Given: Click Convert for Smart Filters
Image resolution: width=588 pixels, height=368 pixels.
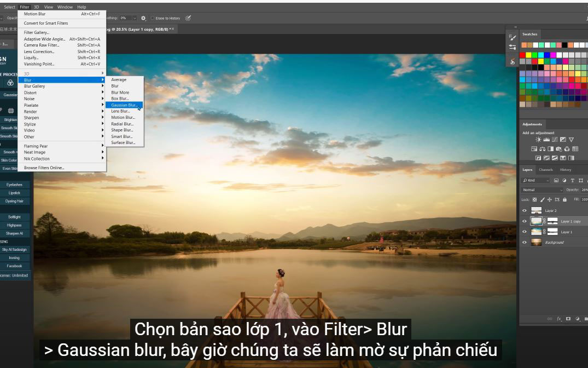Looking at the screenshot, I should click(62, 23).
